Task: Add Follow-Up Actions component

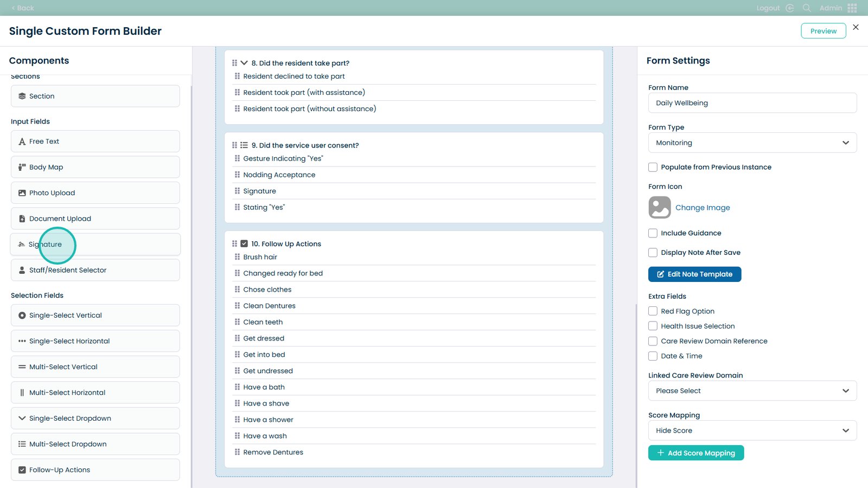Action: point(95,470)
